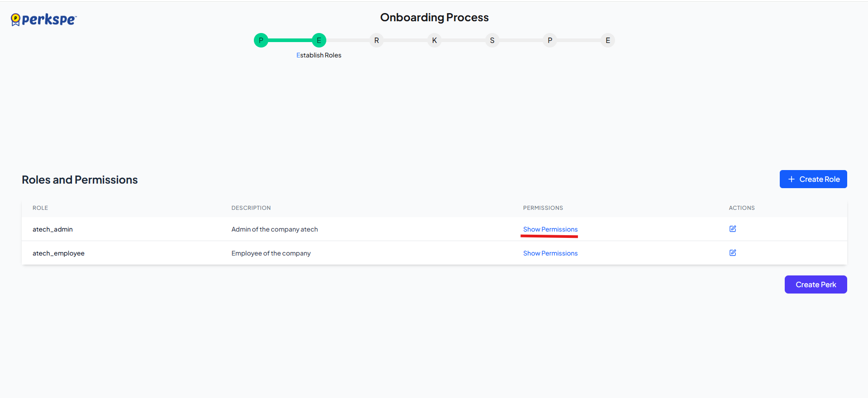Click the ROLE column header
Screen dimensions: 868x398
[40, 208]
